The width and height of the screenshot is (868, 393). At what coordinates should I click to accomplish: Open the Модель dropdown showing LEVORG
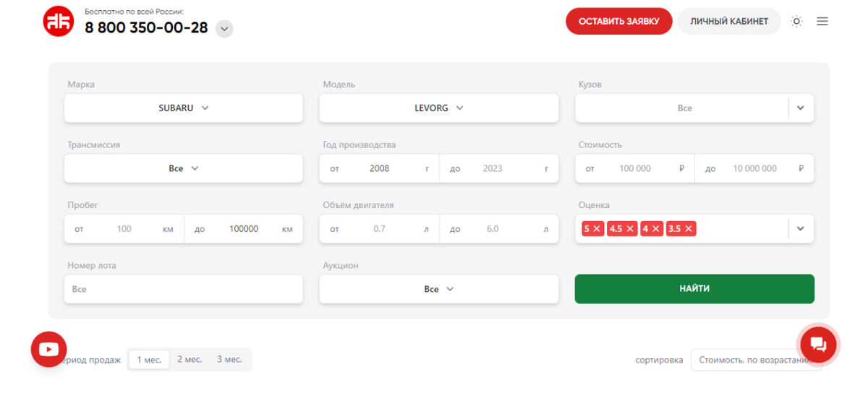coord(439,108)
